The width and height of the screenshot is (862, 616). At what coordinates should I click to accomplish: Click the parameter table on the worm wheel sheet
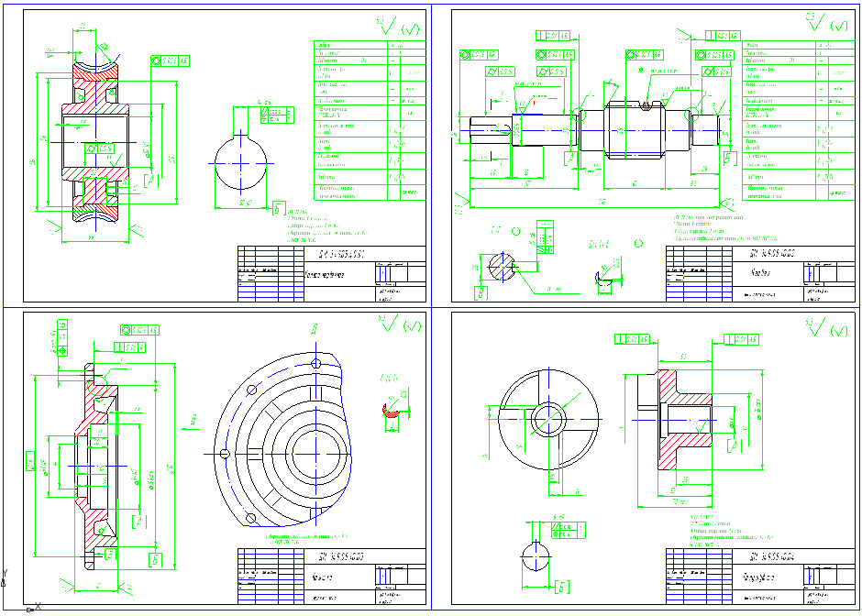tap(370, 120)
